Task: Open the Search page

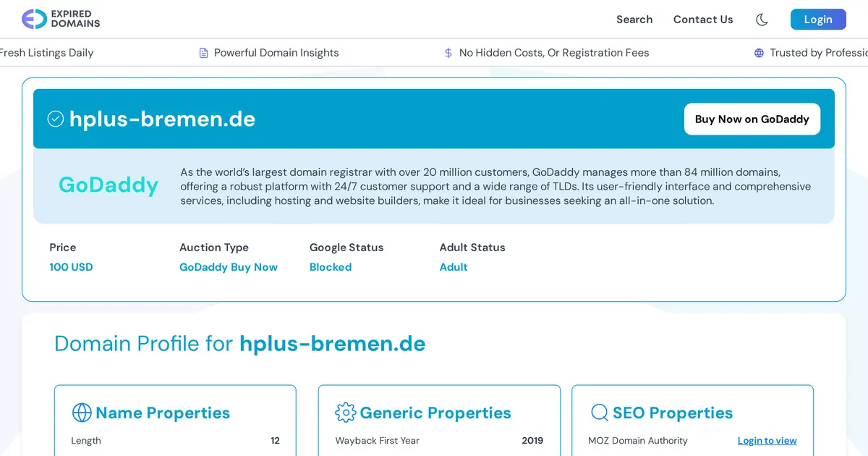Action: coord(634,20)
